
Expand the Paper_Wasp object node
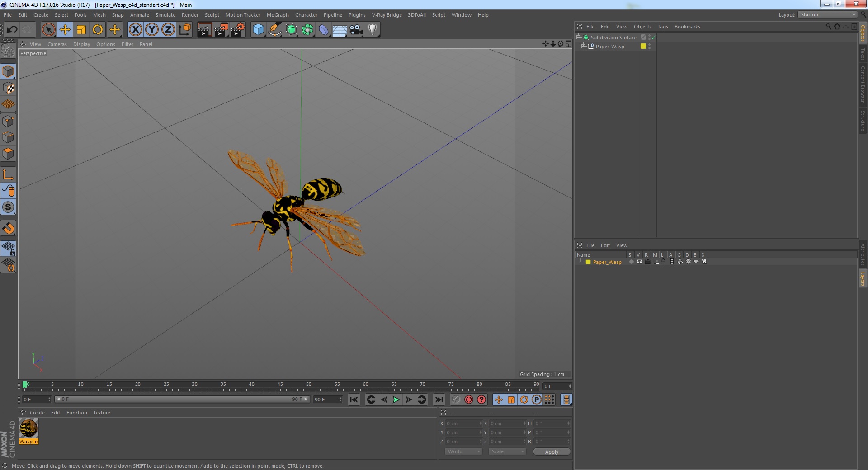[x=584, y=46]
